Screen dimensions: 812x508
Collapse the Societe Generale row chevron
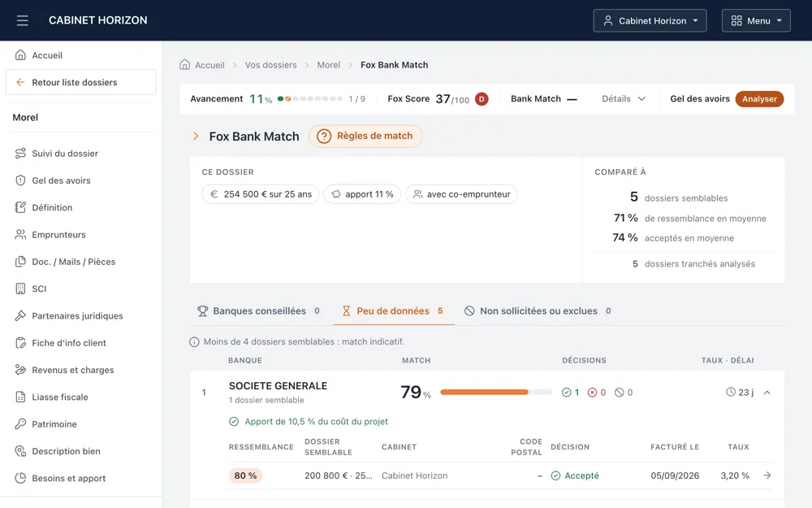[x=767, y=393]
